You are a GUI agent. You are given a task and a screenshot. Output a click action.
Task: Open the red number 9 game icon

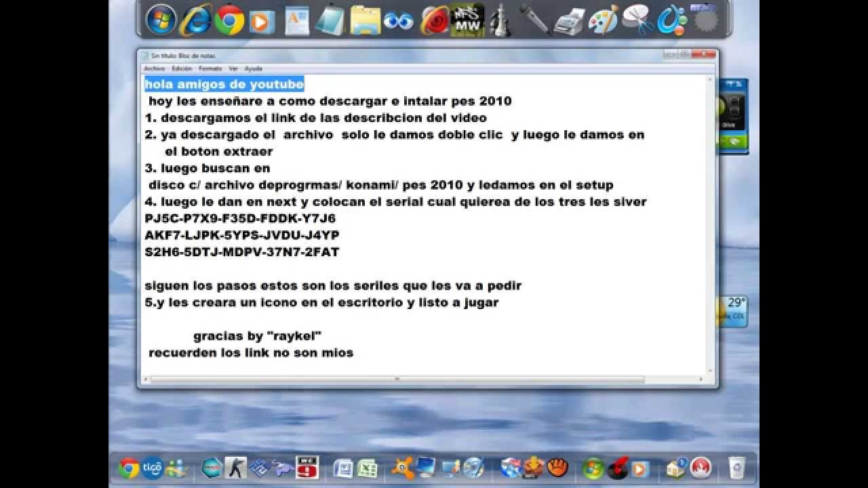(307, 468)
